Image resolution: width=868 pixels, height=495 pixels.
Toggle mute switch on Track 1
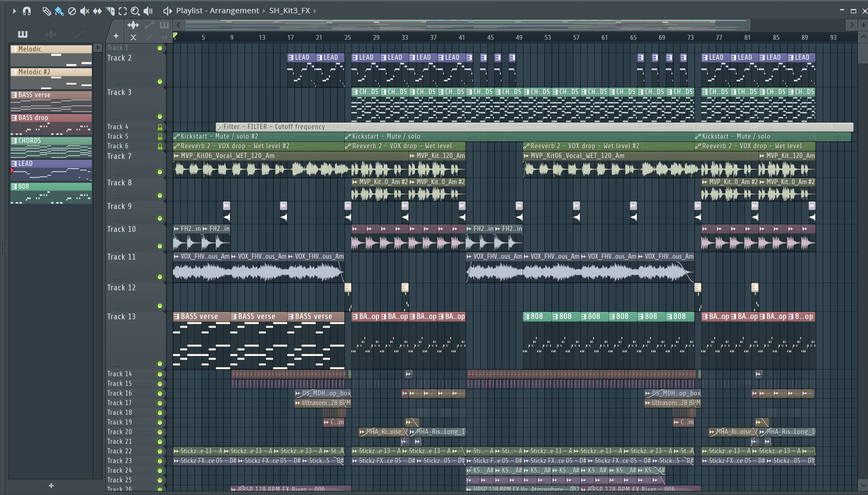point(160,48)
